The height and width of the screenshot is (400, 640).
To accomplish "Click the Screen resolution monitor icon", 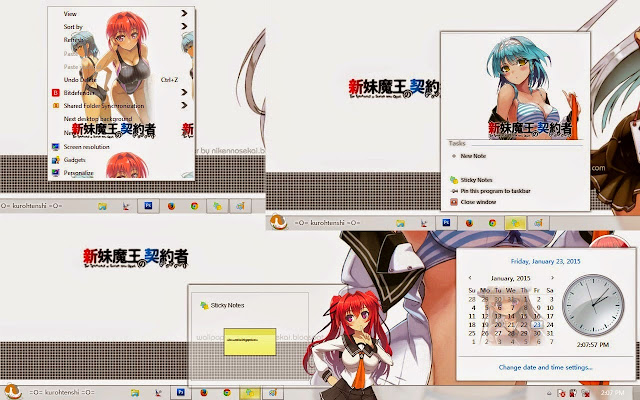I will (x=56, y=147).
